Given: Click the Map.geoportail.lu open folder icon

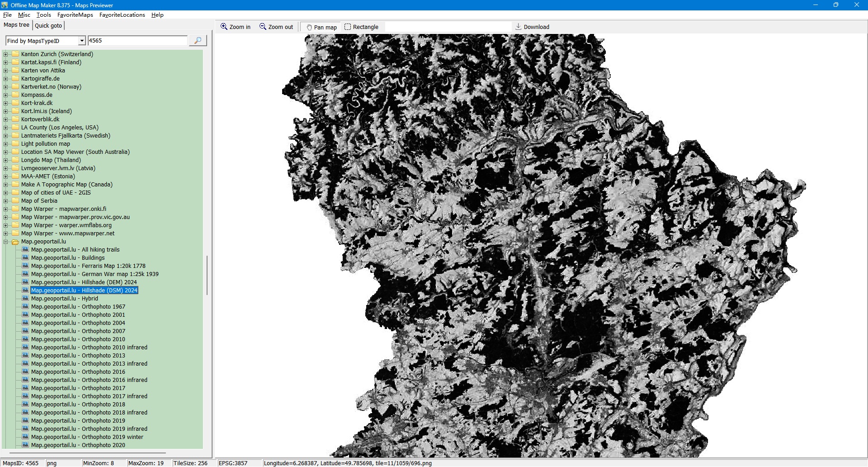Looking at the screenshot, I should (15, 242).
